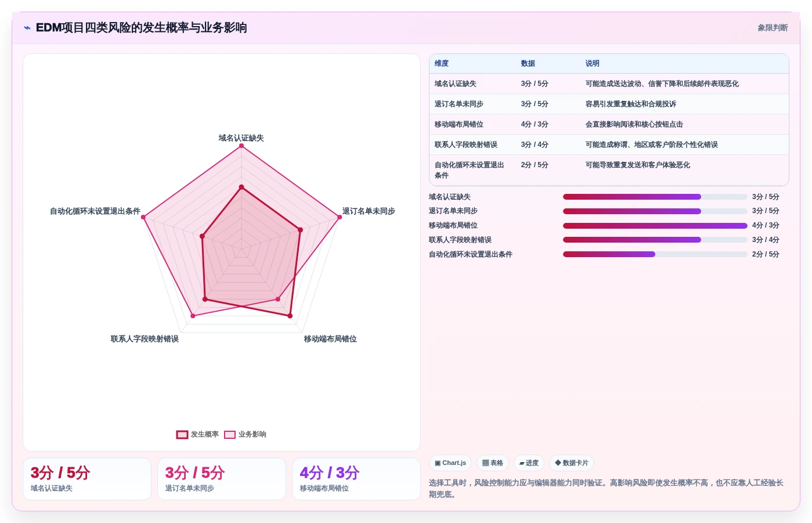Click the 维度 column header
This screenshot has width=812, height=523.
click(x=442, y=64)
